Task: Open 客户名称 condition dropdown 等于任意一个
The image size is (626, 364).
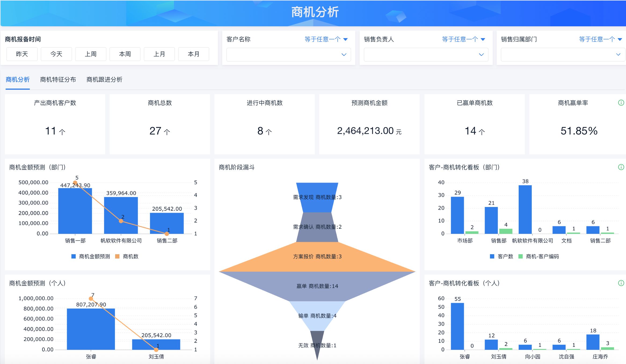Action: (326, 39)
